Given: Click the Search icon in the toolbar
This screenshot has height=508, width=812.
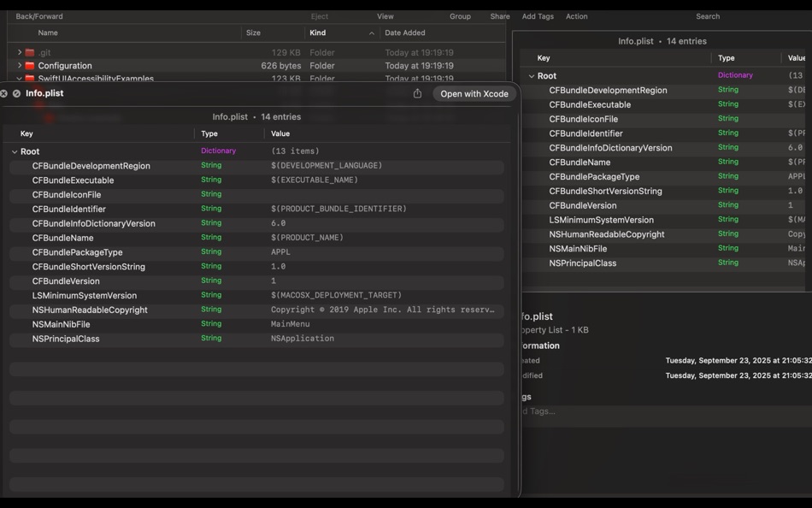Looking at the screenshot, I should [x=708, y=16].
